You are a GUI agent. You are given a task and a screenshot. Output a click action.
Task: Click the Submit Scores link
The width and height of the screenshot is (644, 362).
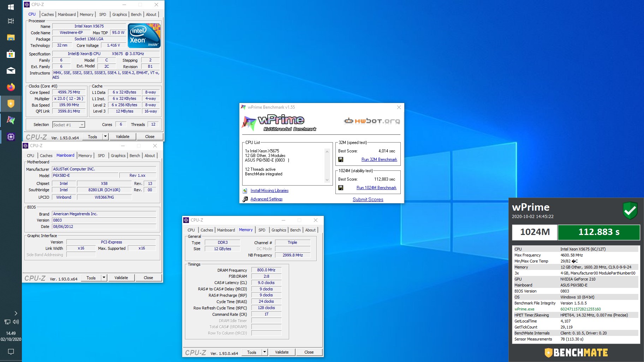point(368,199)
